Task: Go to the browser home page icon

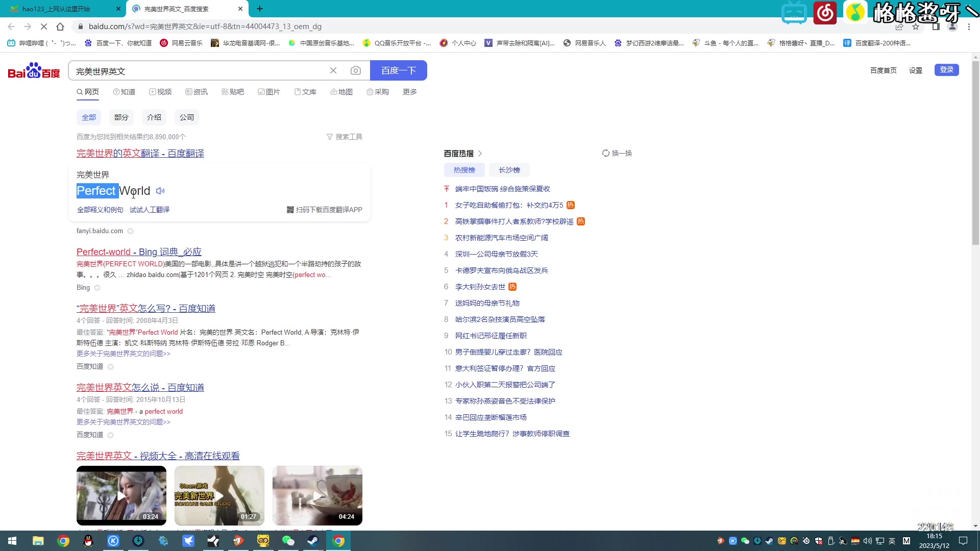Action: click(x=60, y=27)
